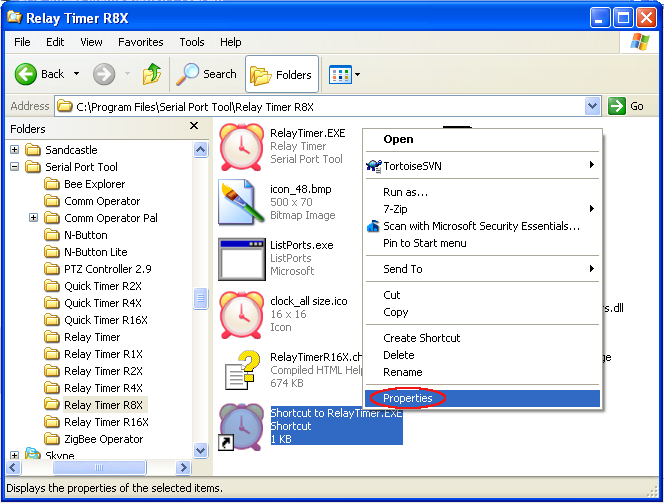Go up one folder level icon

[152, 74]
